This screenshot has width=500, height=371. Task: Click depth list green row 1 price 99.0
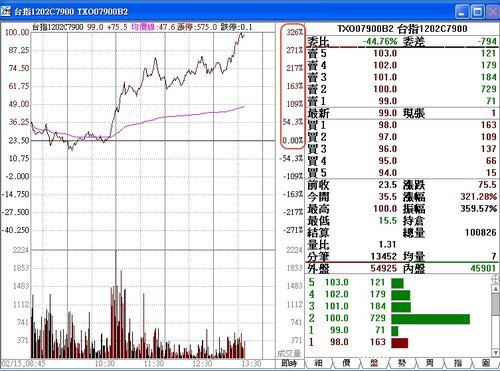(339, 330)
